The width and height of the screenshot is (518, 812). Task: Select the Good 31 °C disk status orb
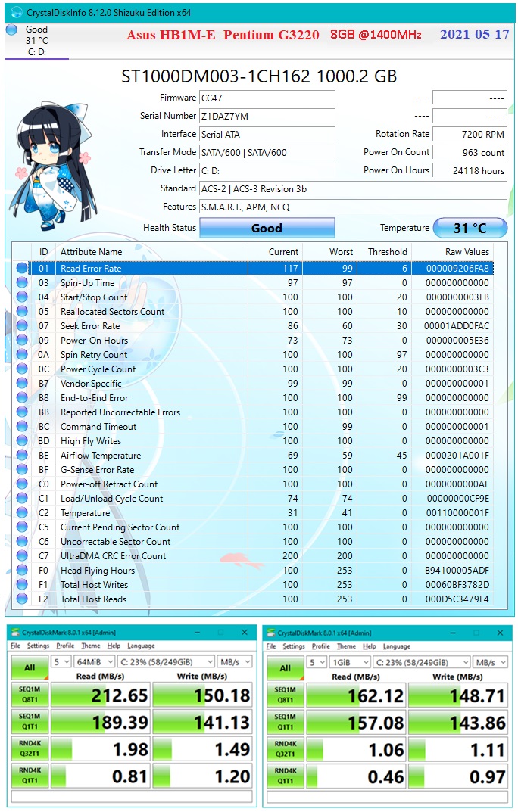(x=11, y=30)
